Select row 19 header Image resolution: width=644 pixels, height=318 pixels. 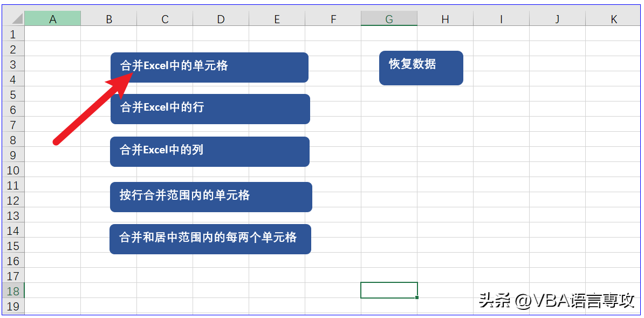pos(13,306)
